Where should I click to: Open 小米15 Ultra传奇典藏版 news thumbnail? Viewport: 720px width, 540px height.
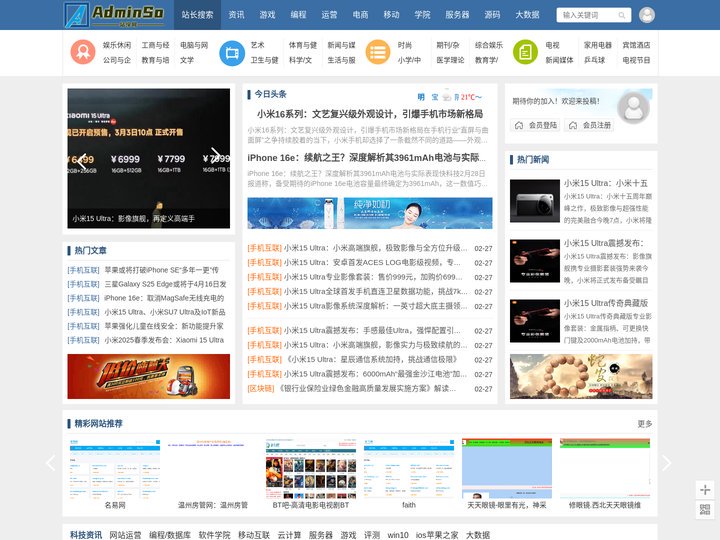pyautogui.click(x=534, y=321)
